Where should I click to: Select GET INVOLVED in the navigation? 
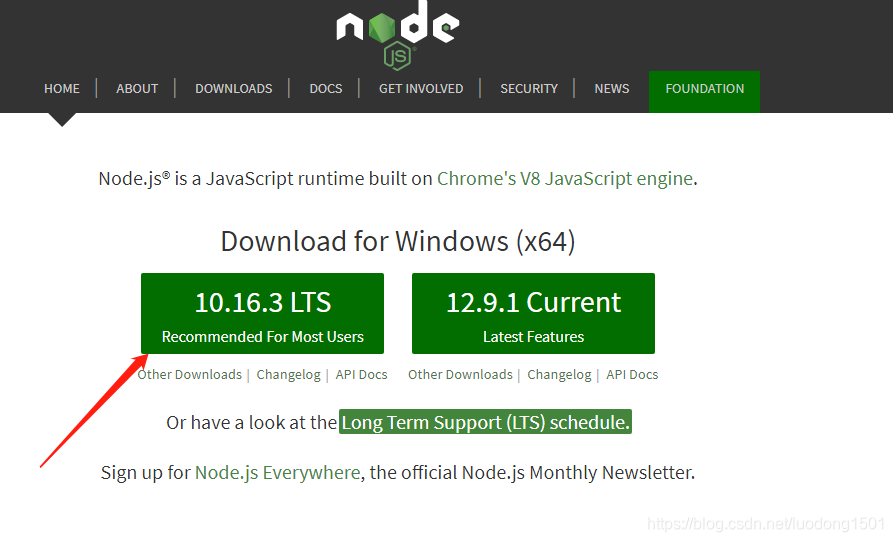[x=421, y=89]
